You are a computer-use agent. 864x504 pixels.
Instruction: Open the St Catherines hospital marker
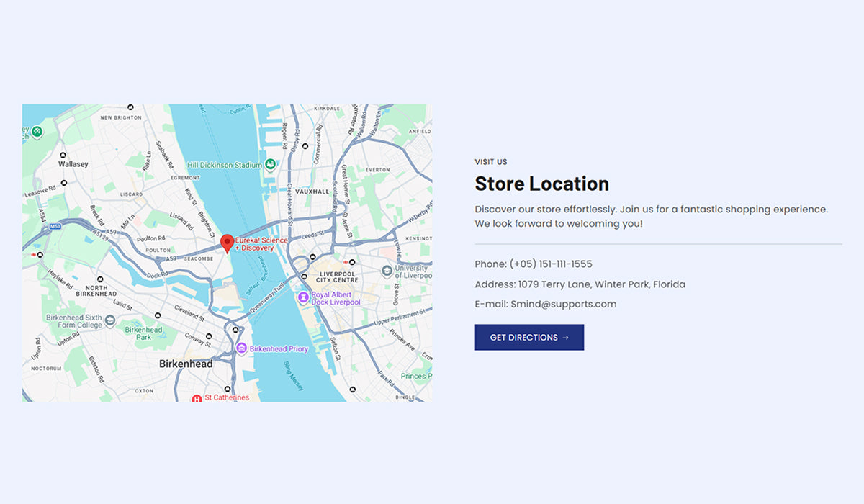[197, 398]
